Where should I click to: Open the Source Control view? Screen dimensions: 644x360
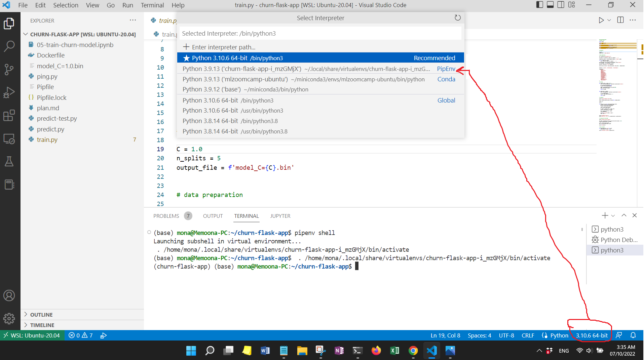(x=9, y=70)
